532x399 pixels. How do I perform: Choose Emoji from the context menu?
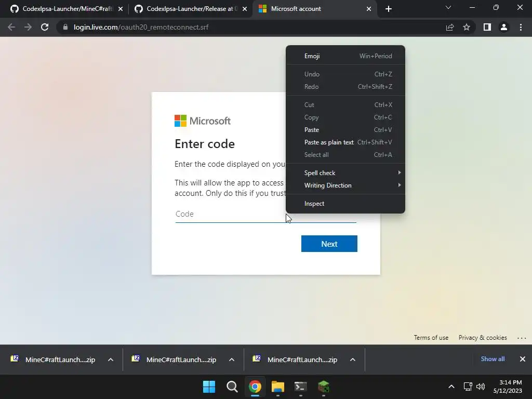point(345,56)
